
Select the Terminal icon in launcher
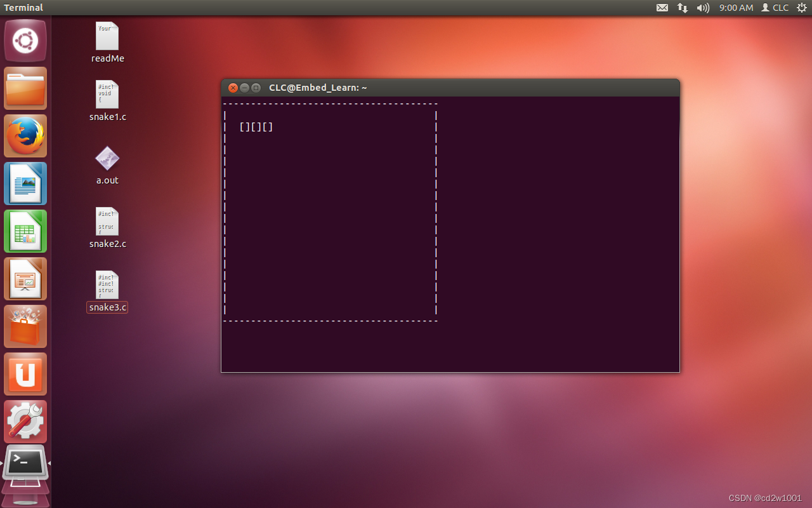pyautogui.click(x=25, y=464)
